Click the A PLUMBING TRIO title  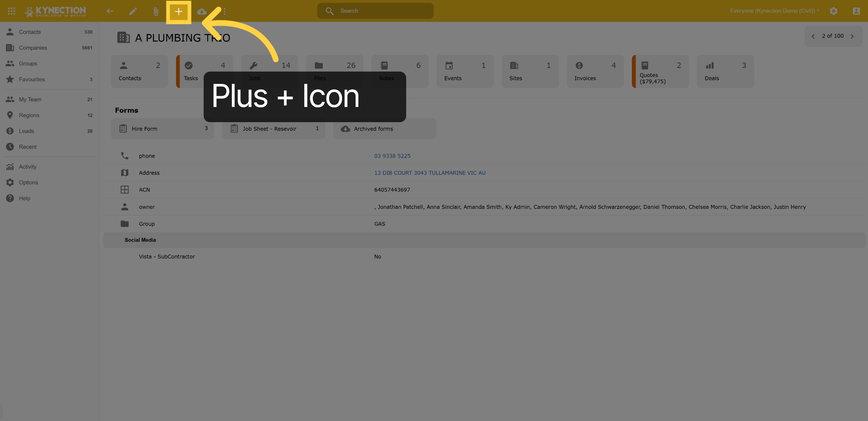pos(183,38)
